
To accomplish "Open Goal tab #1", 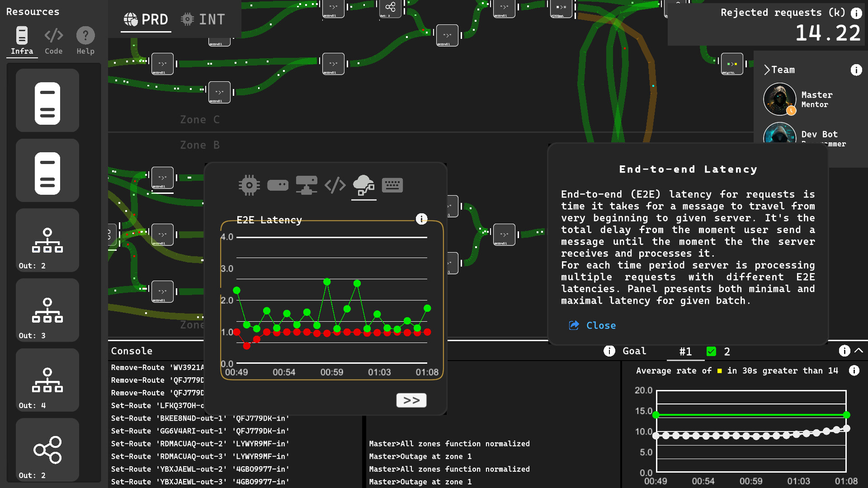I will [686, 352].
